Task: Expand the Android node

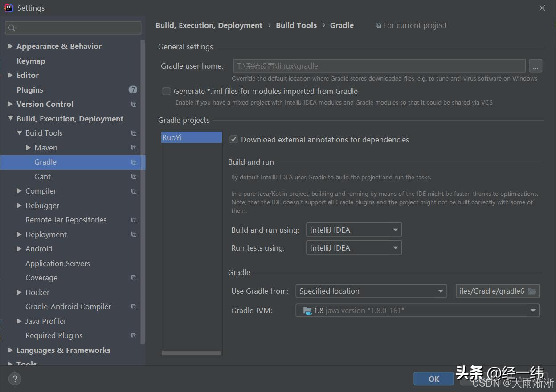Action: coord(19,249)
